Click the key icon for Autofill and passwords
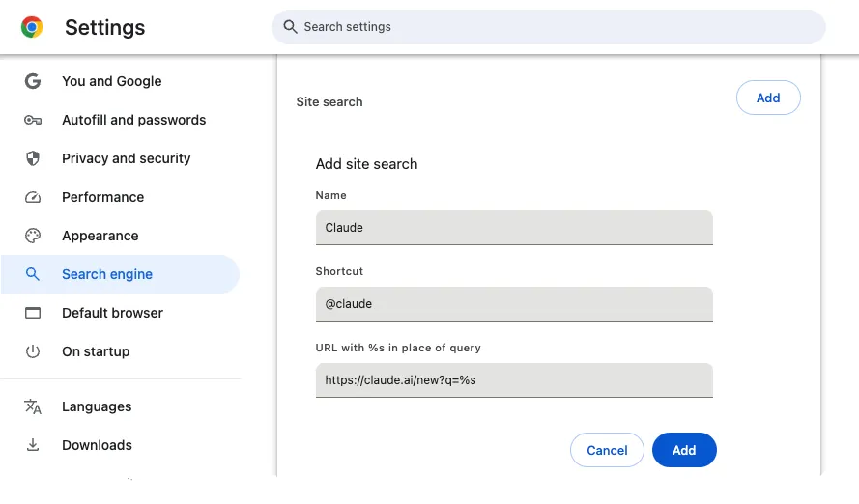 (33, 120)
